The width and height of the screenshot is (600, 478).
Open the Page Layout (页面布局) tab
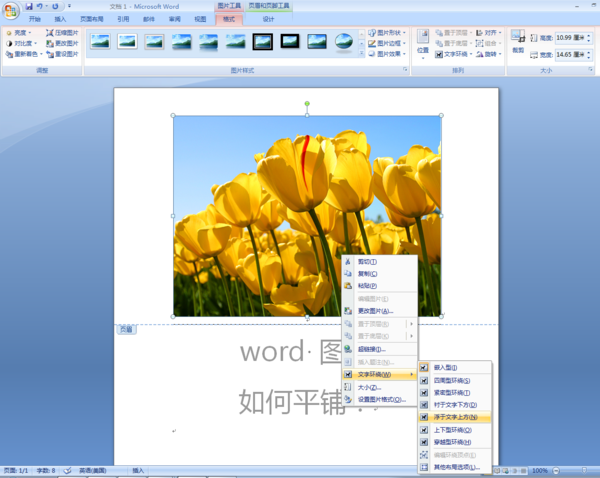point(91,19)
